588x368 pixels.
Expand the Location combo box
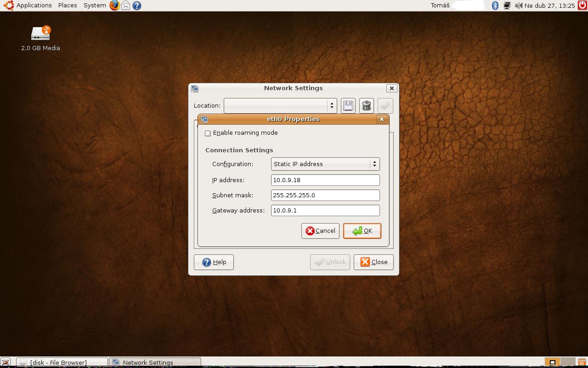point(280,106)
